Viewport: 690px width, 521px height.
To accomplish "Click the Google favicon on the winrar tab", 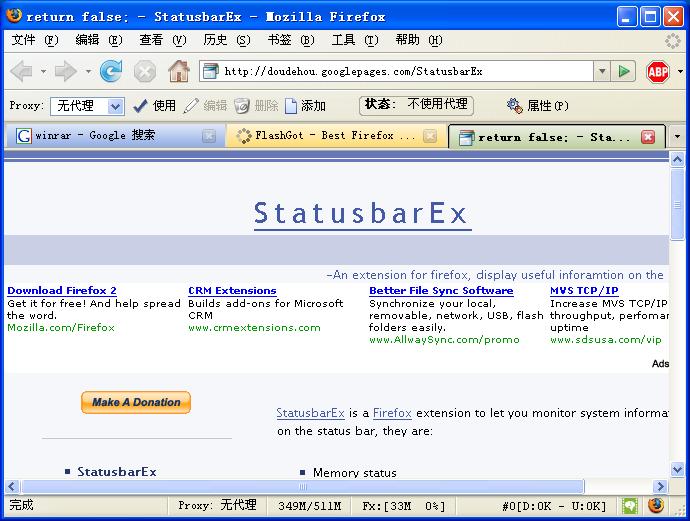I will (x=24, y=136).
